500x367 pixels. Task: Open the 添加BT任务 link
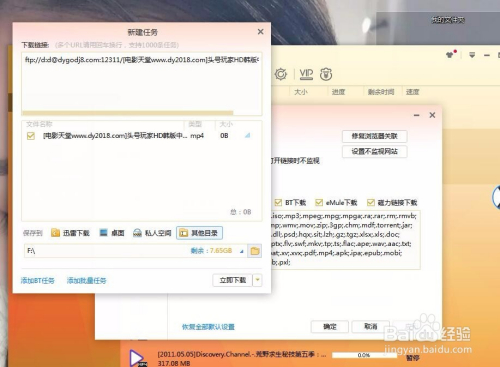click(38, 280)
